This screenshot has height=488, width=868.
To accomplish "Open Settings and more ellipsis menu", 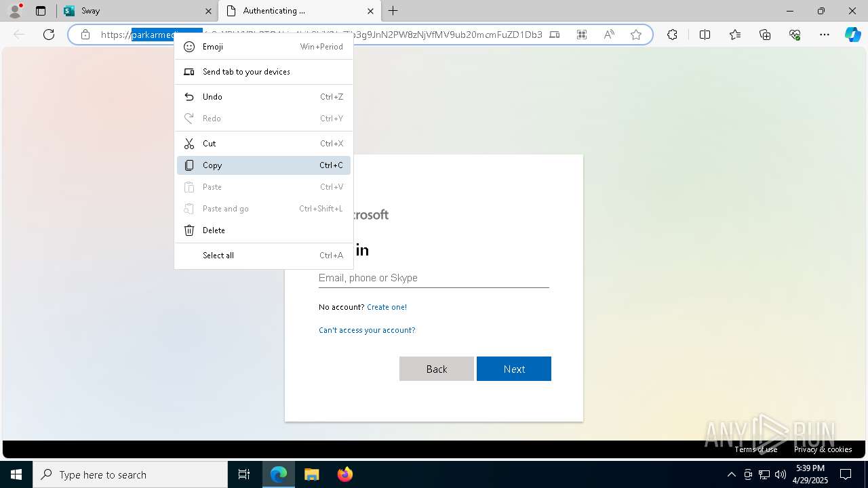I will pyautogui.click(x=825, y=35).
